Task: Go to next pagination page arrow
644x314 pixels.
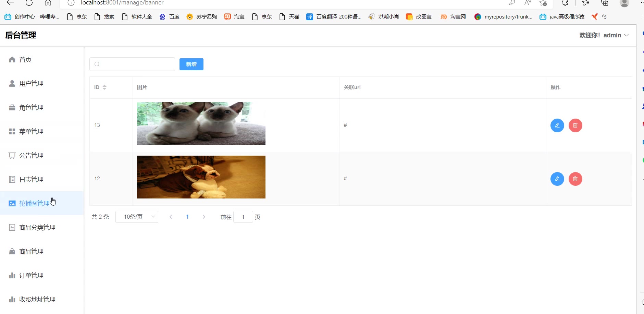Action: coord(204,217)
